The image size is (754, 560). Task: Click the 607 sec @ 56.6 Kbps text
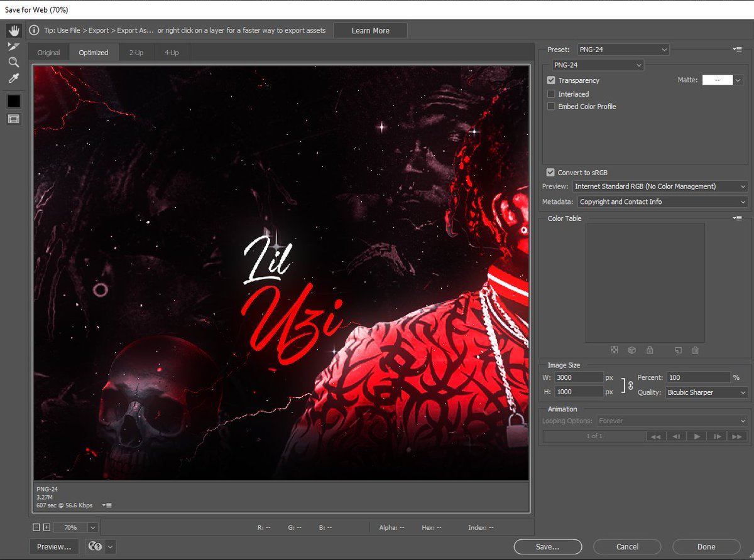pos(65,505)
